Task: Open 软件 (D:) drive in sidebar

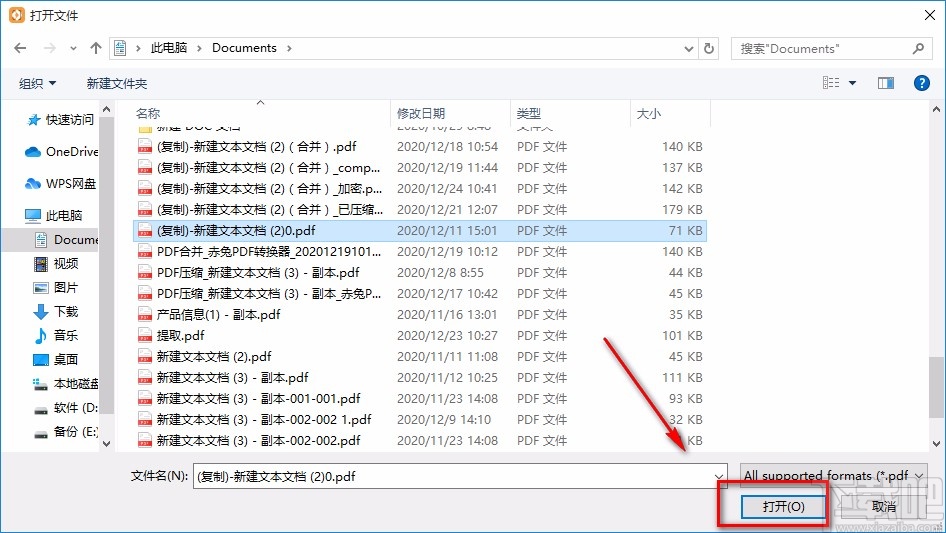Action: pyautogui.click(x=65, y=407)
